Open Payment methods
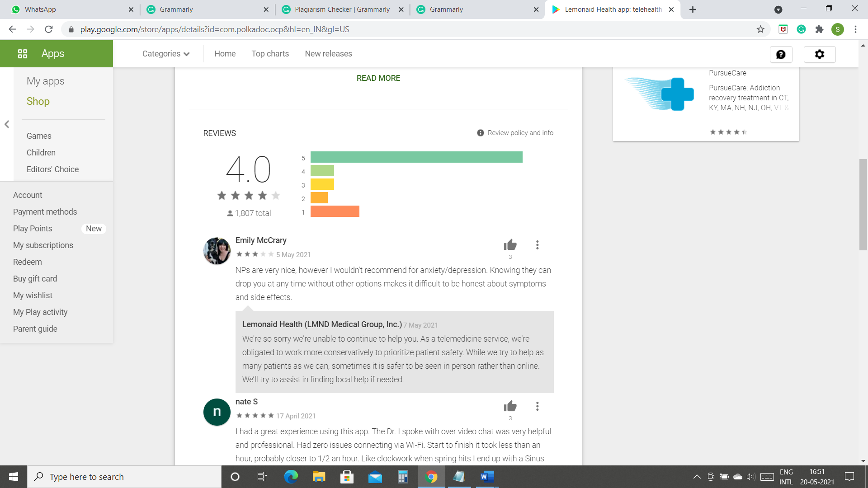The image size is (868, 488). (x=45, y=212)
